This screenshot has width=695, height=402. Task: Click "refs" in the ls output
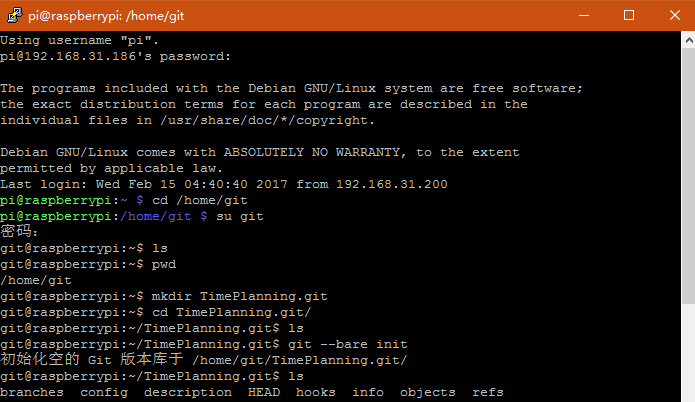(488, 392)
